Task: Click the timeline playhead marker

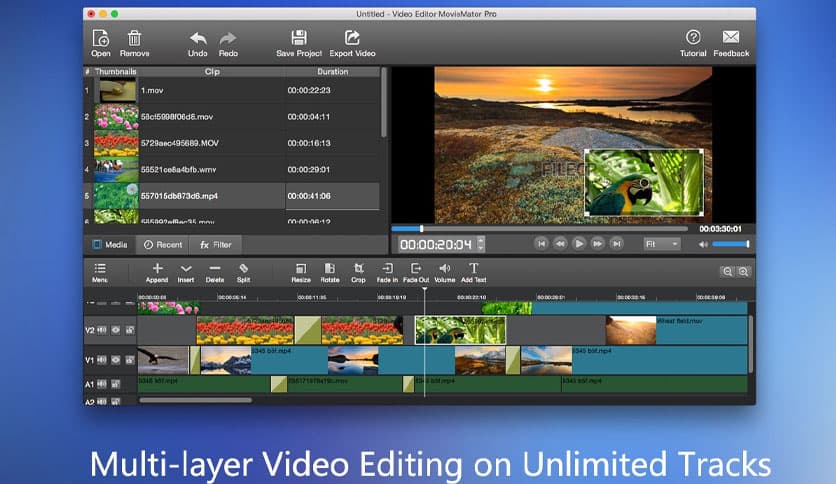Action: coord(424,289)
